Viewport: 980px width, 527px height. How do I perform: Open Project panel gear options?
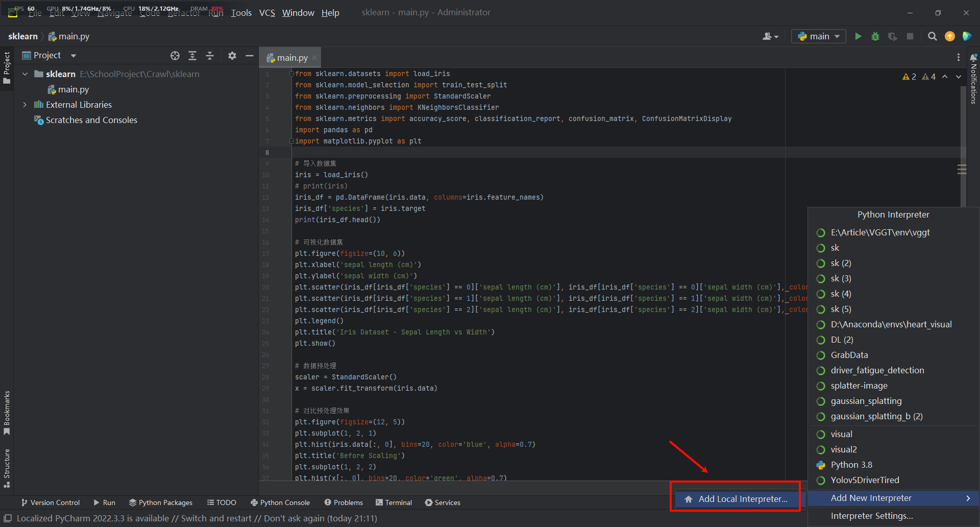(x=232, y=56)
